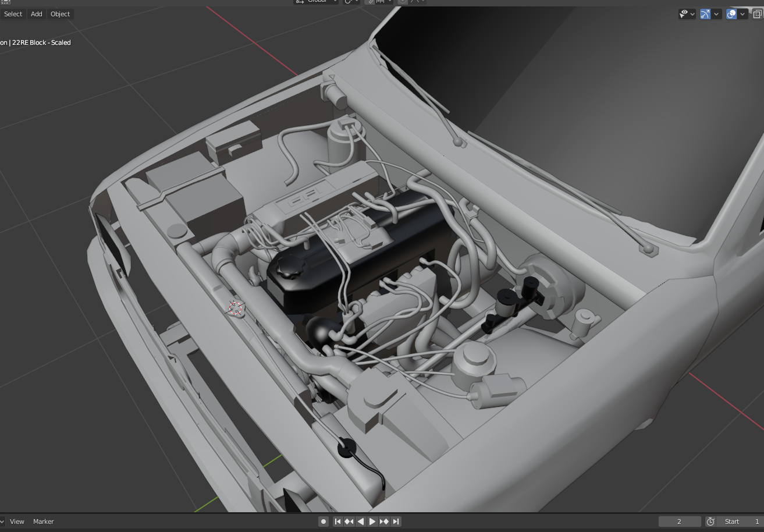The height and width of the screenshot is (532, 764).
Task: Open object type visibility popover (eye icon)
Action: click(x=687, y=14)
